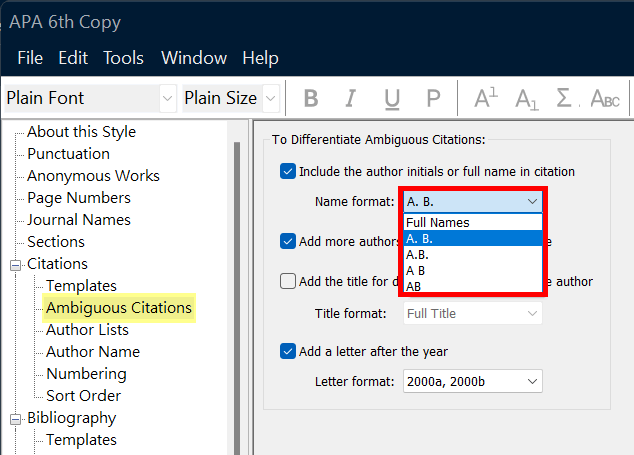Image resolution: width=634 pixels, height=455 pixels.
Task: Enable Add the title checkbox
Action: [287, 281]
